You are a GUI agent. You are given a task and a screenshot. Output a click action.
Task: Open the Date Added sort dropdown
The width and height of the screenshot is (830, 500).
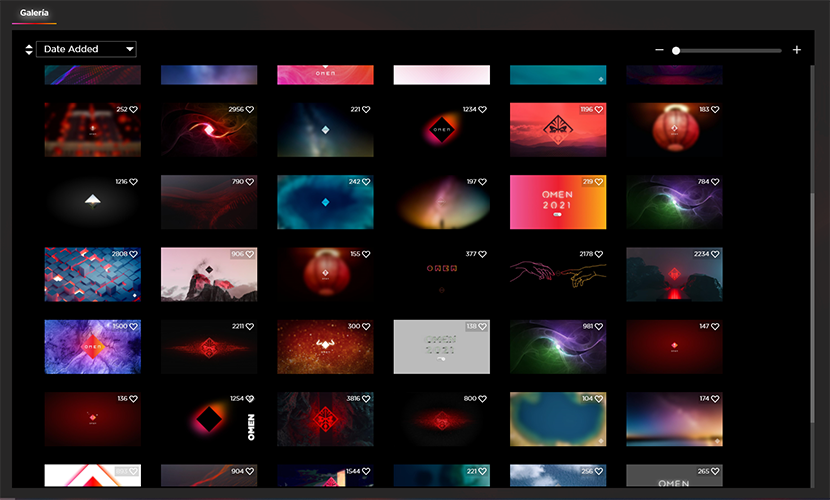pyautogui.click(x=86, y=49)
